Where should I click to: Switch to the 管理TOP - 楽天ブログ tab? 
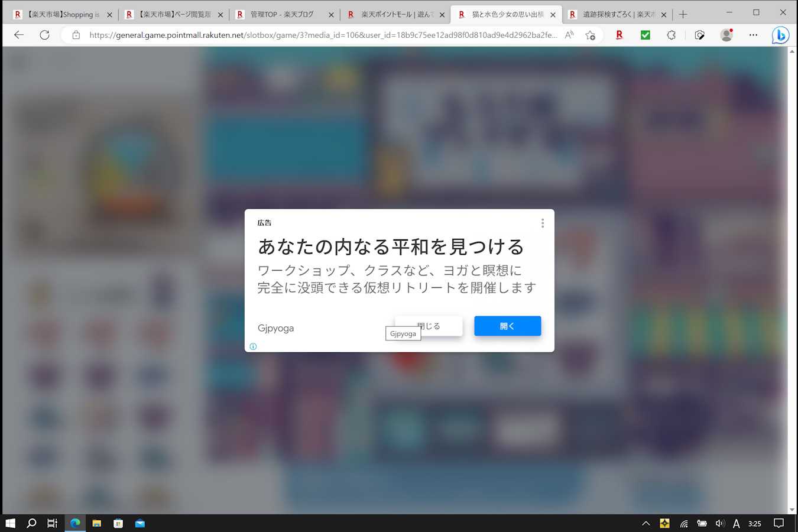(x=284, y=14)
